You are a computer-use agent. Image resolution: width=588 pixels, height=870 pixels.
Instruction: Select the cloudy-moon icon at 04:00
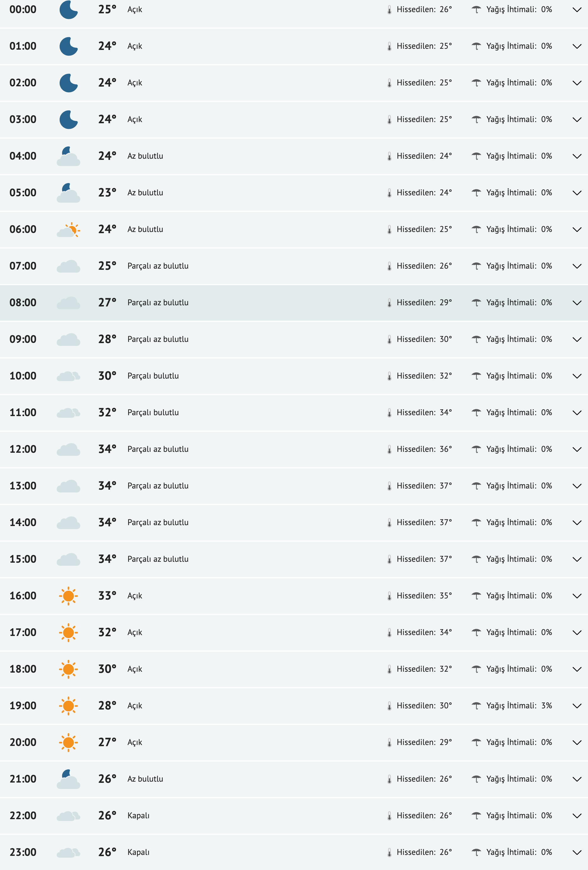coord(69,156)
